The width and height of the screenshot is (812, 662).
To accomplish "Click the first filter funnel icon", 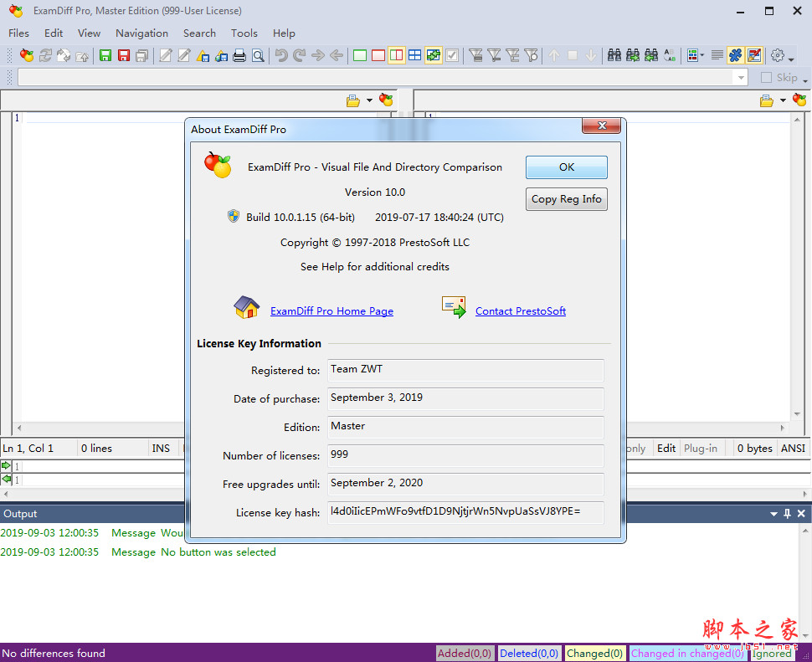I will pos(475,55).
